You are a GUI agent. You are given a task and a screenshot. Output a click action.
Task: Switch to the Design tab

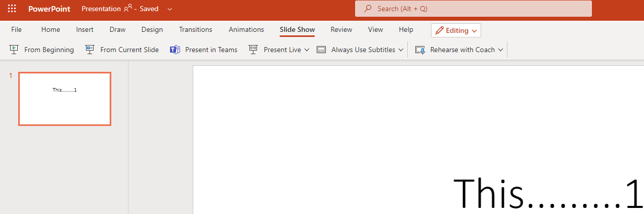pos(152,29)
